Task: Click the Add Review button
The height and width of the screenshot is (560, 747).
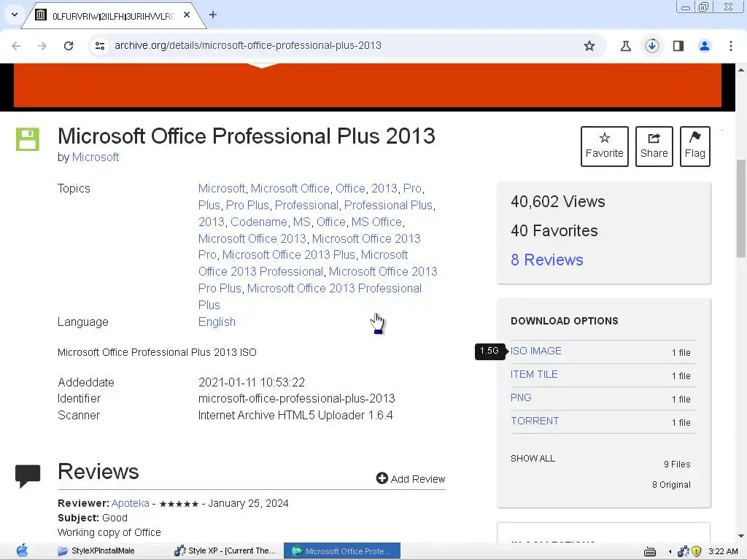Action: point(411,478)
